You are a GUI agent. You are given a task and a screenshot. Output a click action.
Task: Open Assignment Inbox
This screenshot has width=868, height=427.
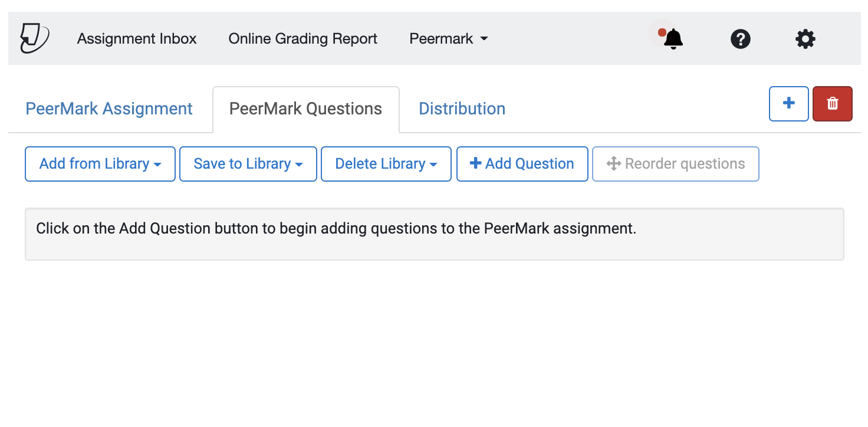tap(137, 39)
